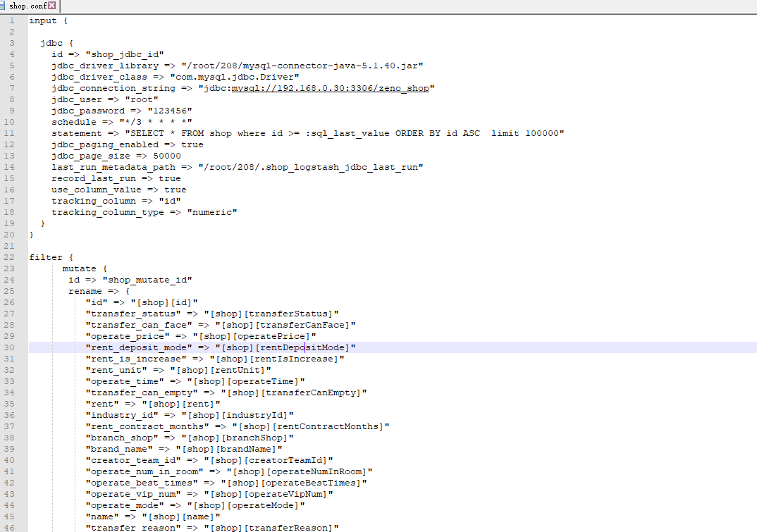Screen dimensions: 757x532
Task: Click the "[shop][operateVipNum]" value
Action: tap(269, 495)
